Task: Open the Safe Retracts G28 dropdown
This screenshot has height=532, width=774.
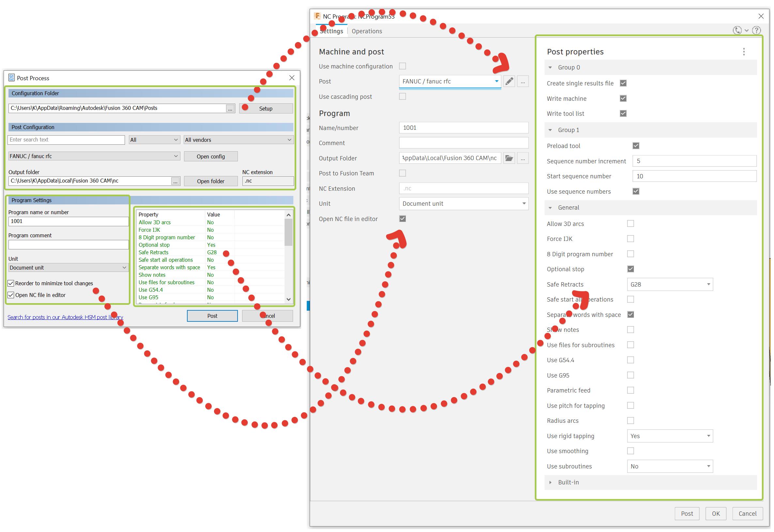Action: 670,285
